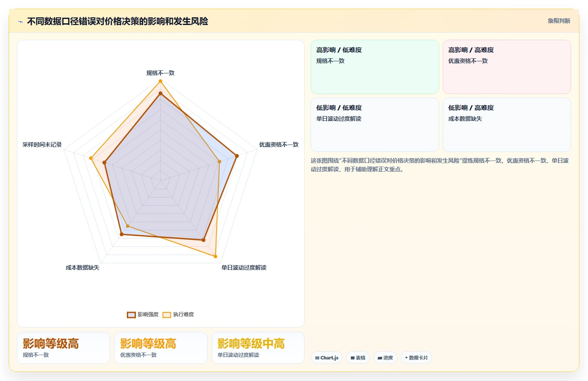Viewport: 588px width, 381px height.
Task: Select the 影响等级高 card for 优惠资格不一致
Action: [161, 348]
